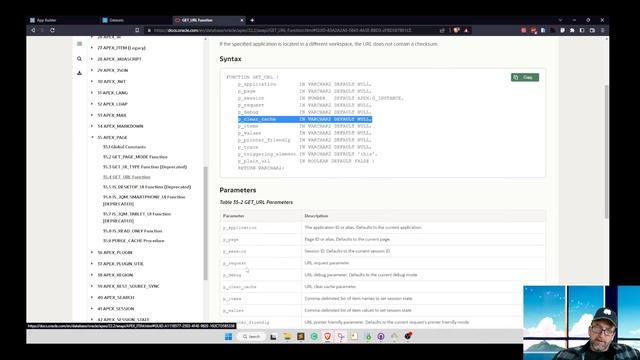The image size is (640, 360).
Task: Click the taskbar Search box
Action: 251,336
